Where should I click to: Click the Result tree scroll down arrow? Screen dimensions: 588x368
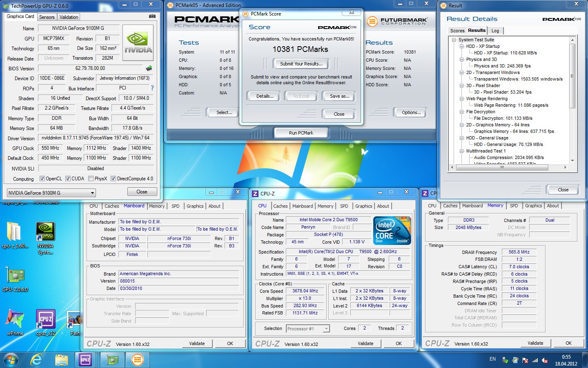click(572, 161)
